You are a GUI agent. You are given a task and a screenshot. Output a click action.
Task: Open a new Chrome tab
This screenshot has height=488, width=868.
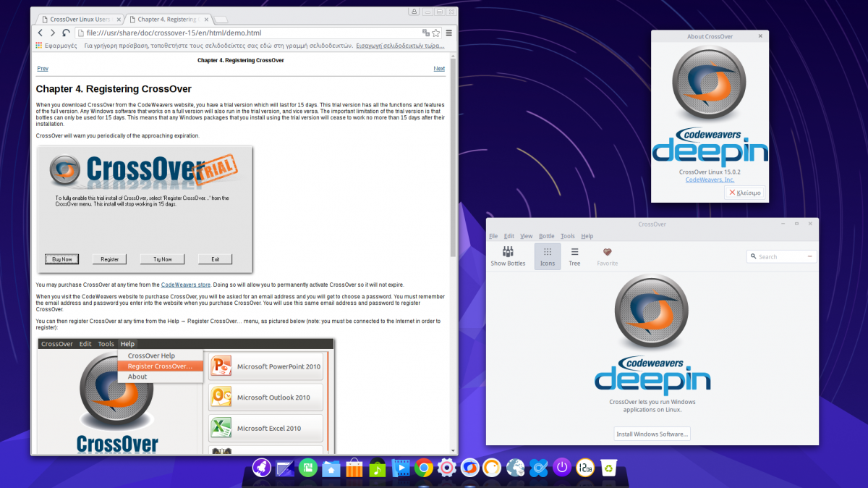coord(221,19)
